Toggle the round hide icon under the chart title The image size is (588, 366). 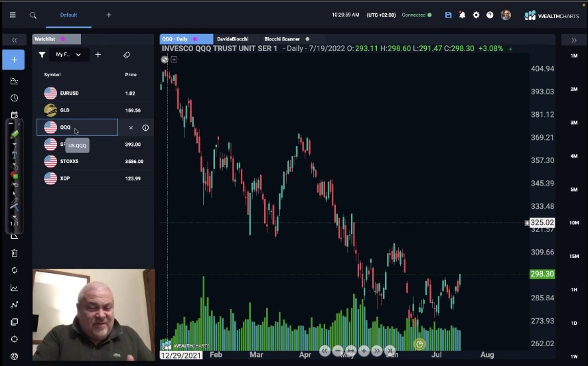click(165, 60)
